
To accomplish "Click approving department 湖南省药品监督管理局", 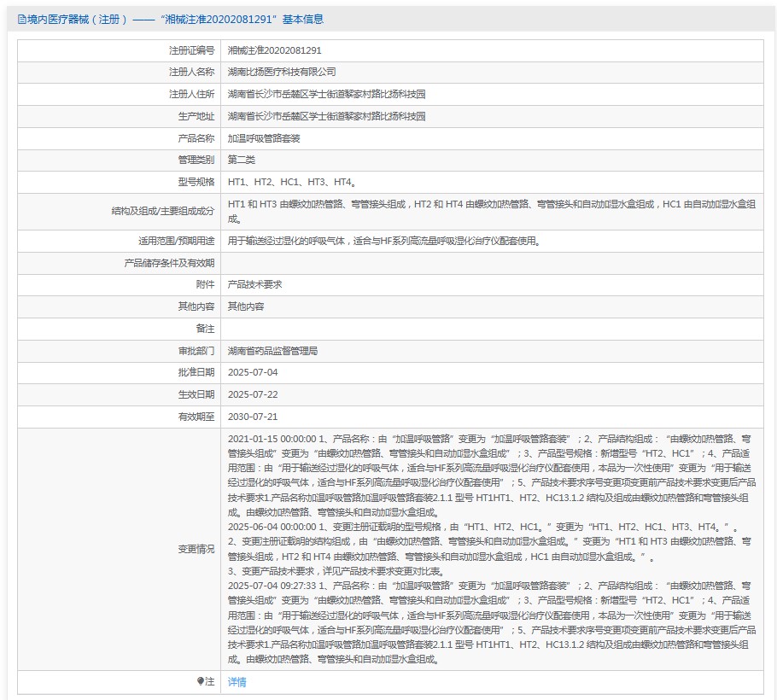I will point(272,351).
